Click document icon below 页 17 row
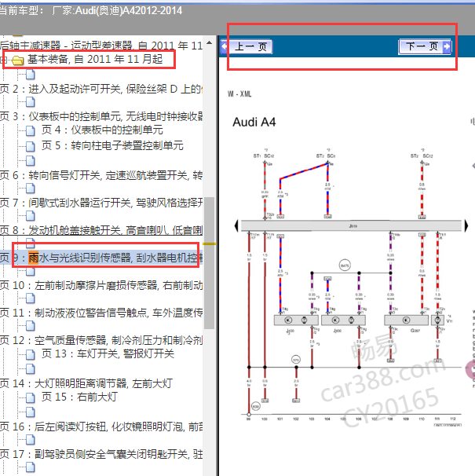The height and width of the screenshot is (476, 475). [31, 467]
